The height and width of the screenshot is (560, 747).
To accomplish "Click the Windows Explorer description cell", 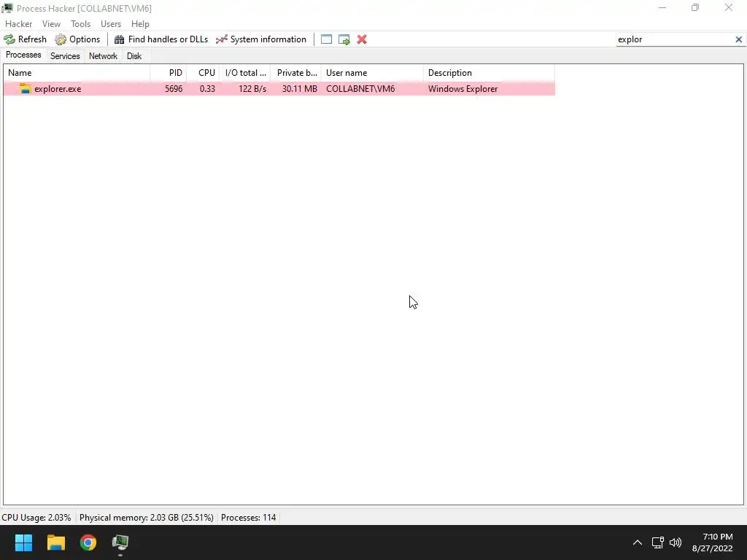I will pyautogui.click(x=462, y=89).
